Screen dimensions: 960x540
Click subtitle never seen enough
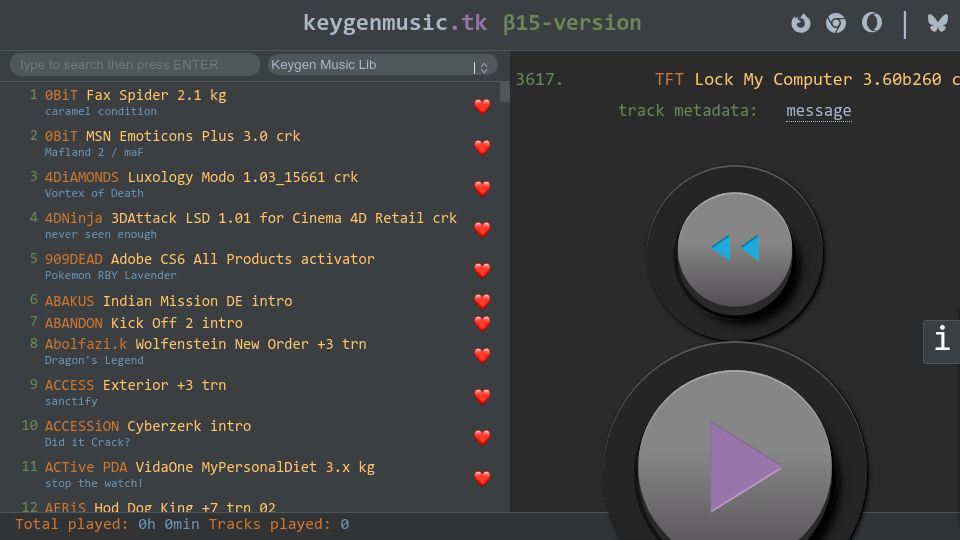pos(101,234)
